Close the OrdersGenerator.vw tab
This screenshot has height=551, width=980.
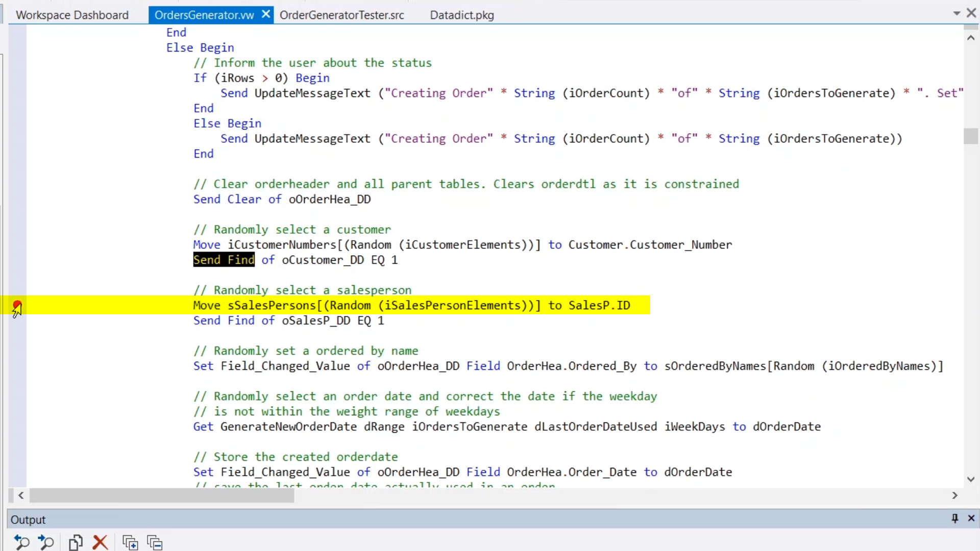pos(265,14)
